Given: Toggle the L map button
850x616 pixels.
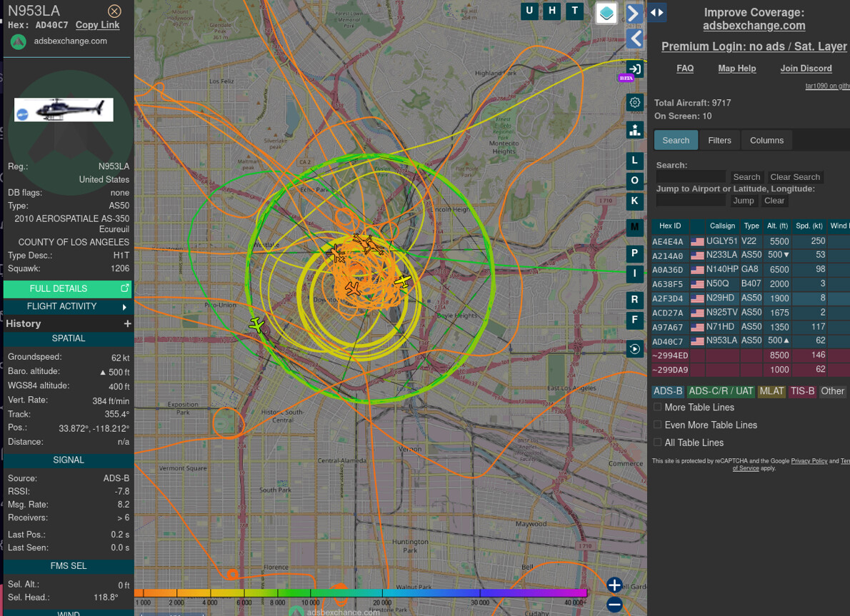Looking at the screenshot, I should click(x=635, y=161).
